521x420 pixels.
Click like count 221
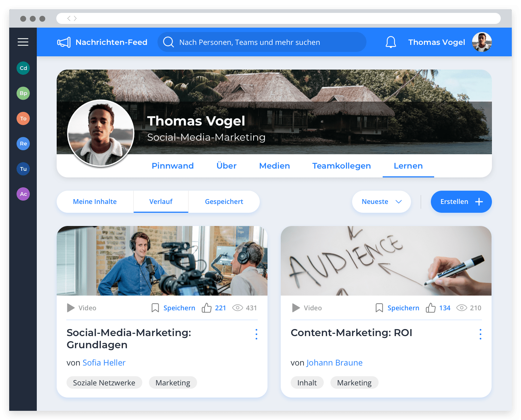pyautogui.click(x=220, y=308)
